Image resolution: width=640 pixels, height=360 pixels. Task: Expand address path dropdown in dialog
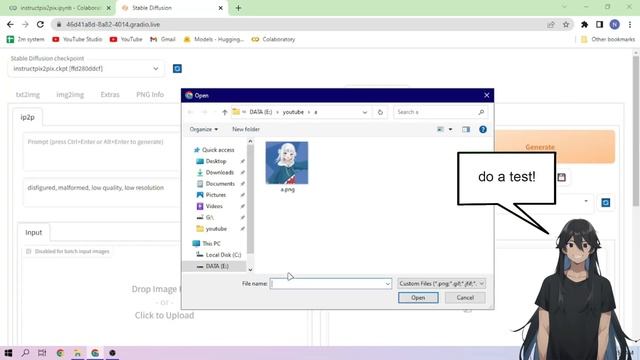point(364,112)
